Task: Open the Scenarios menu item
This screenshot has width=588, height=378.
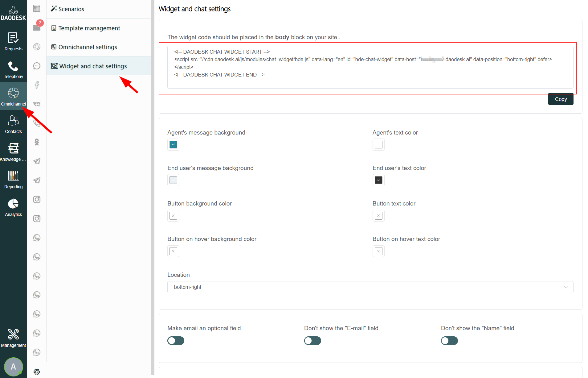Action: [x=99, y=9]
